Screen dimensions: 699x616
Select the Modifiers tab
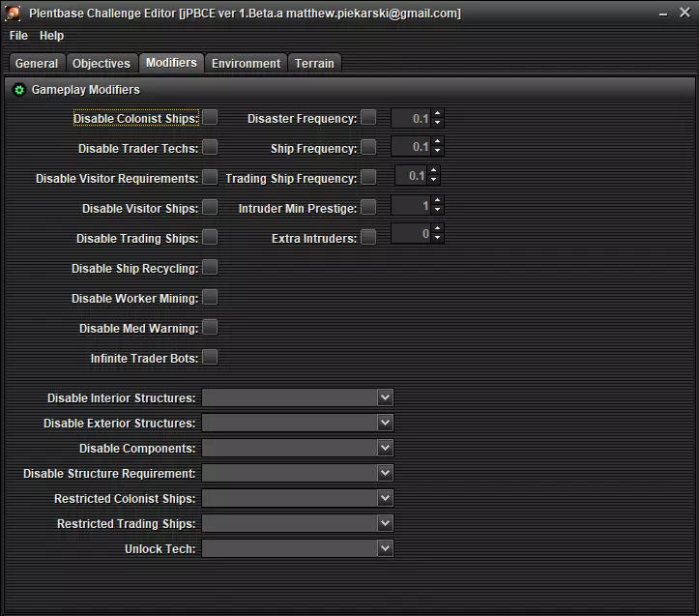click(172, 63)
